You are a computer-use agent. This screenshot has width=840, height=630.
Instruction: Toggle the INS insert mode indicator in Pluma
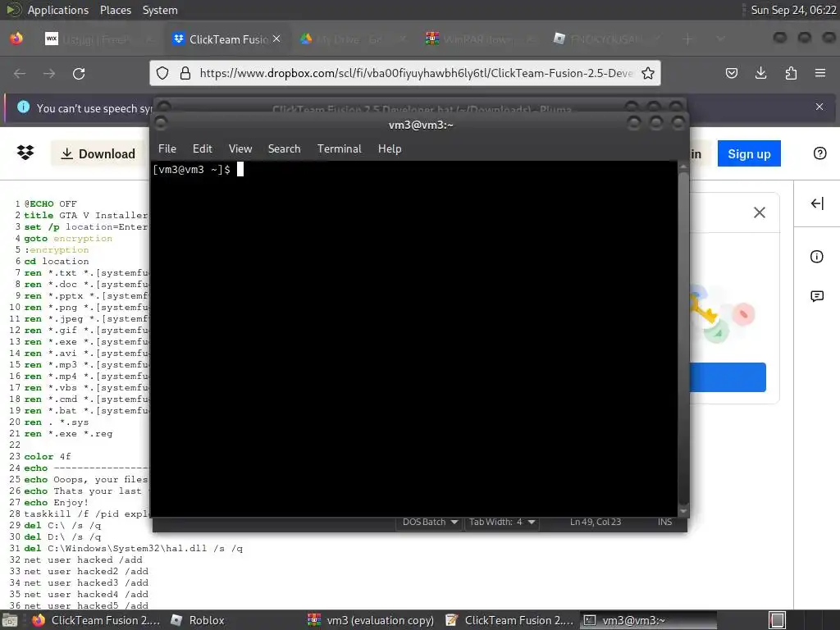664,523
